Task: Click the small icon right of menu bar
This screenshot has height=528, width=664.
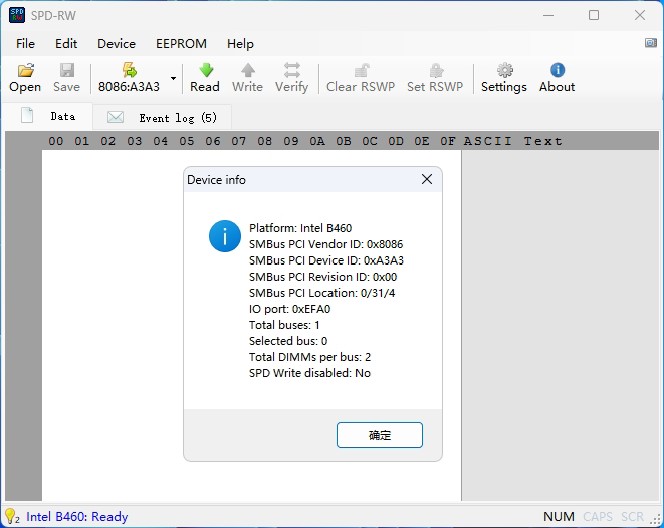Action: (x=651, y=43)
